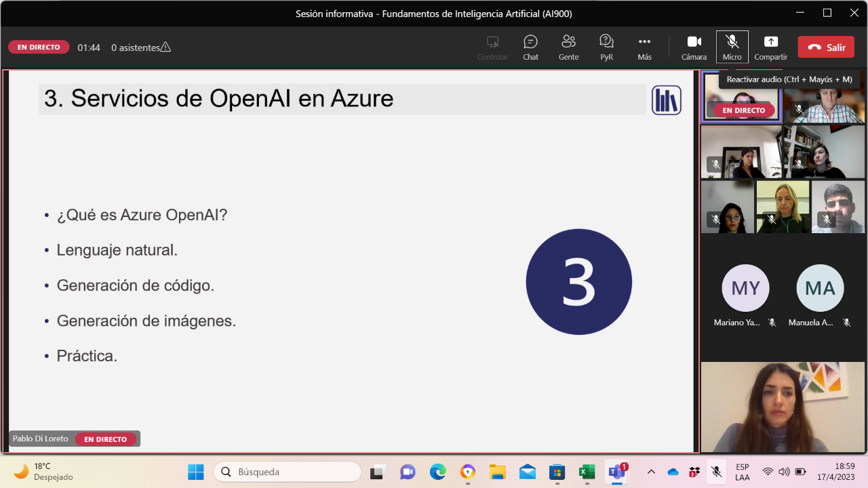Click the 01:44 meeting timer
Image resolution: width=868 pixels, height=488 pixels.
pos(89,47)
